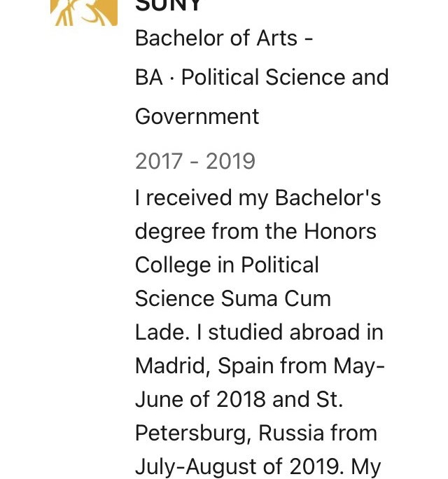448x479 pixels.
Task: Click the "I received my Bachelor's" description line
Action: point(258,199)
